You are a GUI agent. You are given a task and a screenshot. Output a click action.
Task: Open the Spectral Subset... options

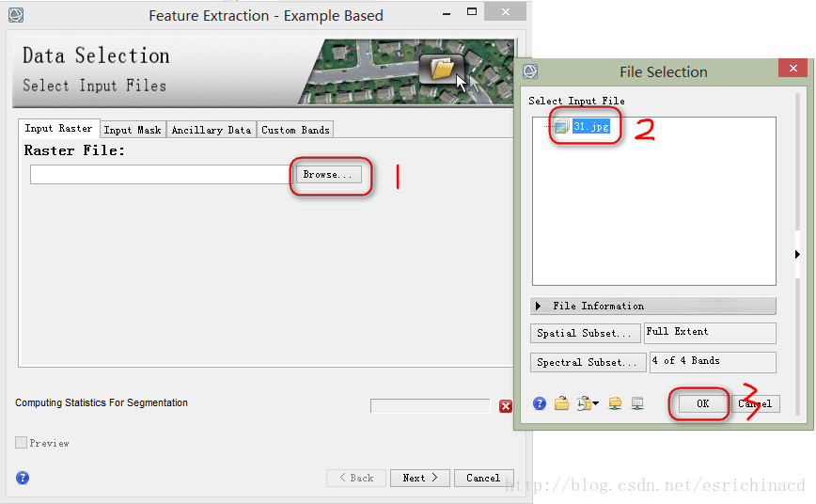[x=588, y=362]
